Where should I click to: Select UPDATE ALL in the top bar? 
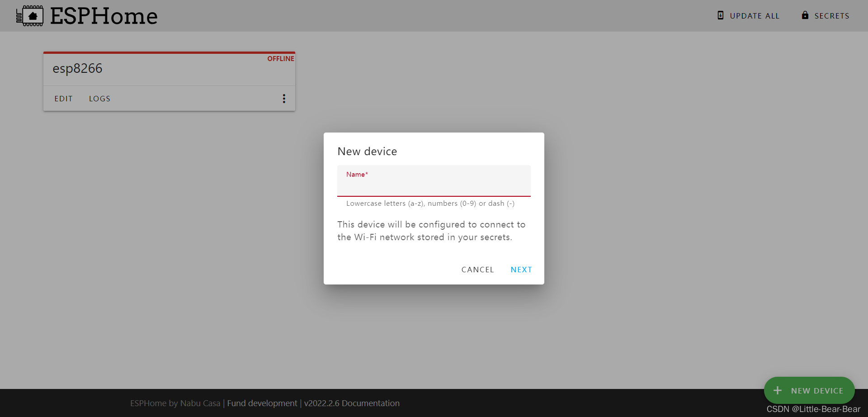click(755, 15)
